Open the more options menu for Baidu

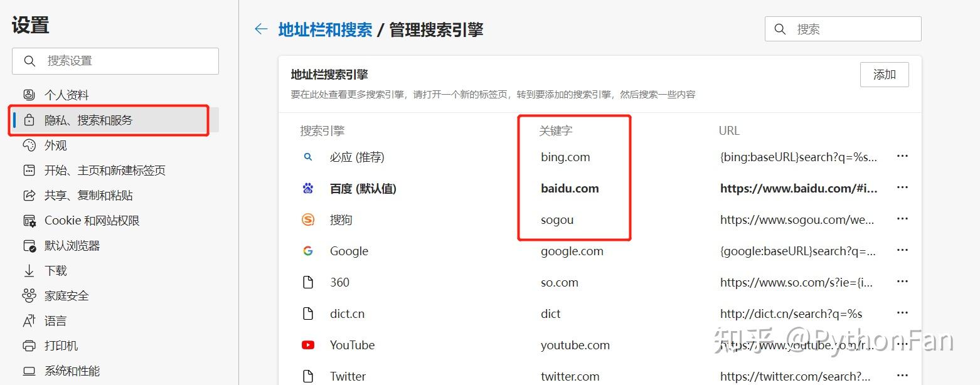[x=902, y=188]
